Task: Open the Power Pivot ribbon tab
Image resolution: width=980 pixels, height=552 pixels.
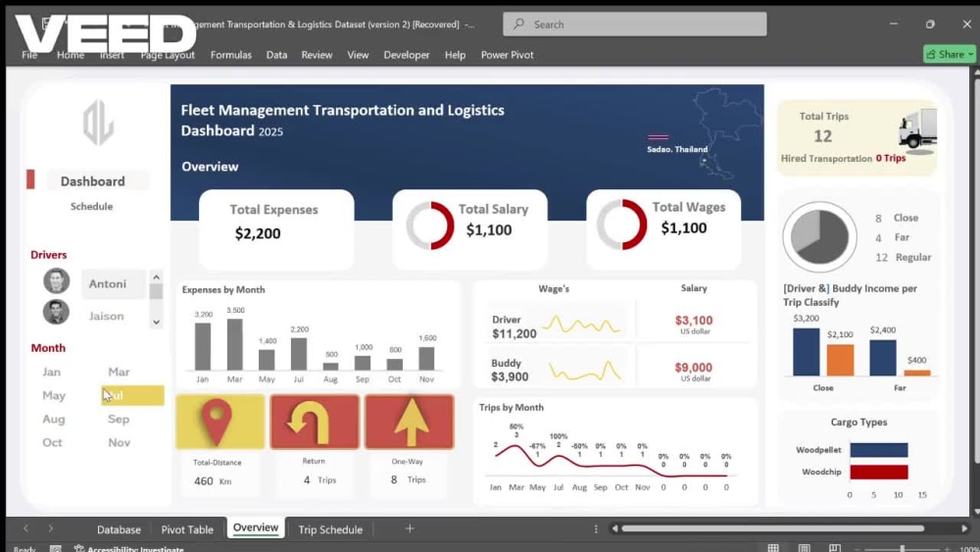Action: (507, 55)
